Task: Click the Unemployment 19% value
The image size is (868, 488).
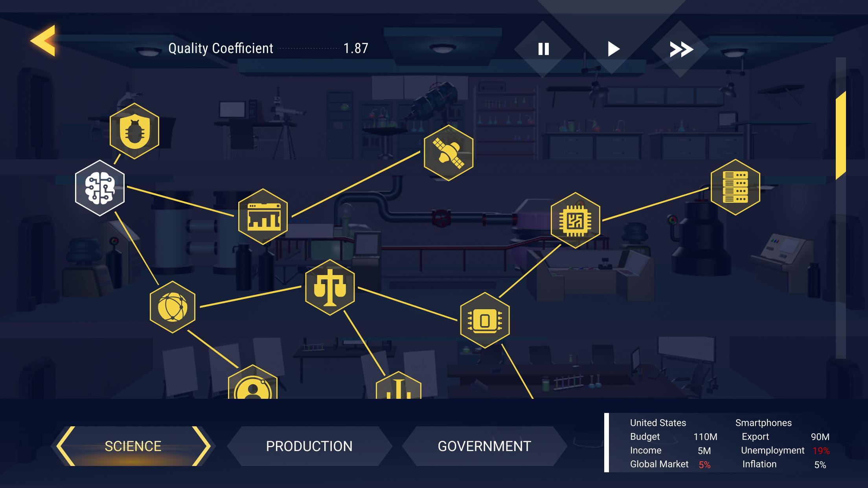Action: tap(821, 451)
